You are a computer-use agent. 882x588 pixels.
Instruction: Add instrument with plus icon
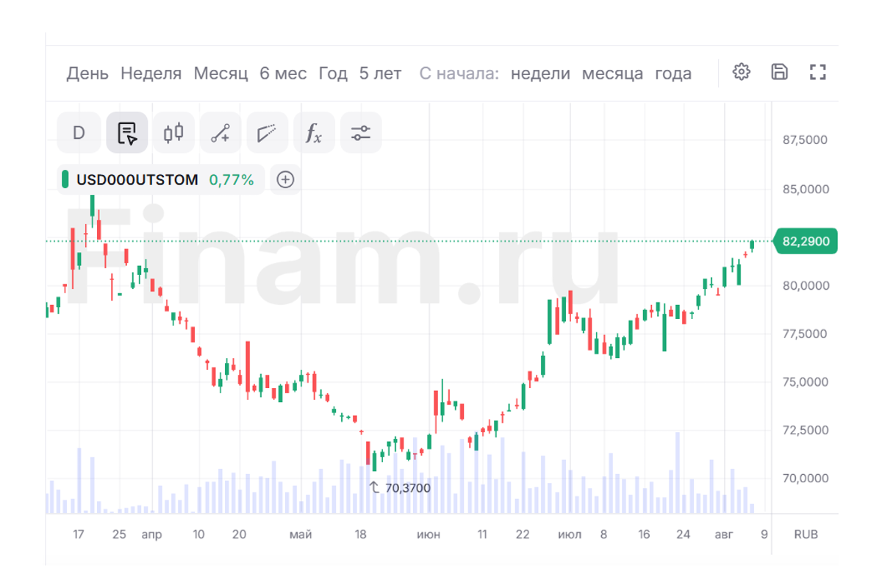click(286, 179)
